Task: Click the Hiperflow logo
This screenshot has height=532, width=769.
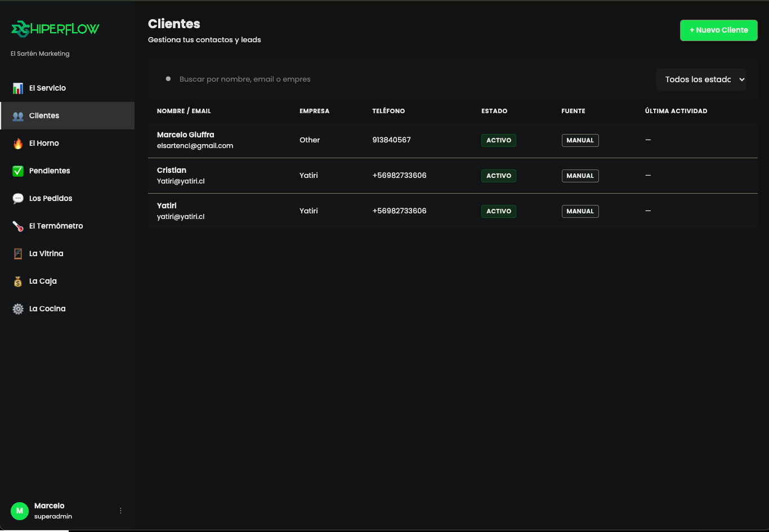Action: (x=55, y=29)
